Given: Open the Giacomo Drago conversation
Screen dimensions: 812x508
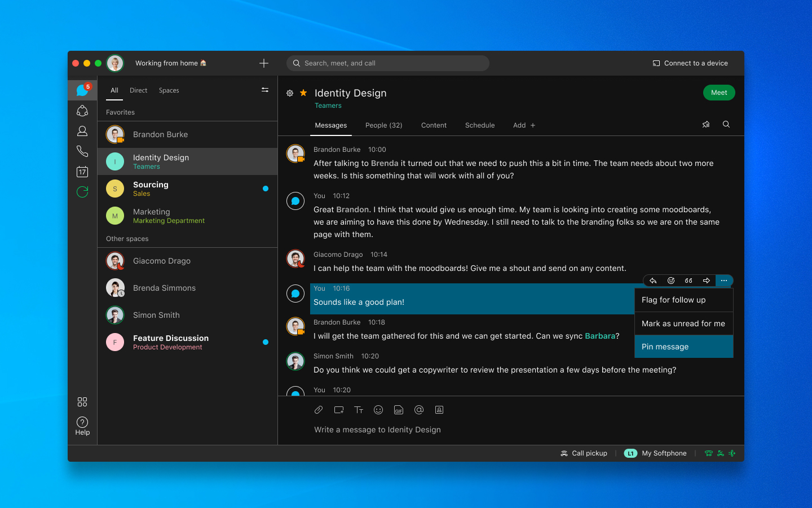Looking at the screenshot, I should [187, 261].
